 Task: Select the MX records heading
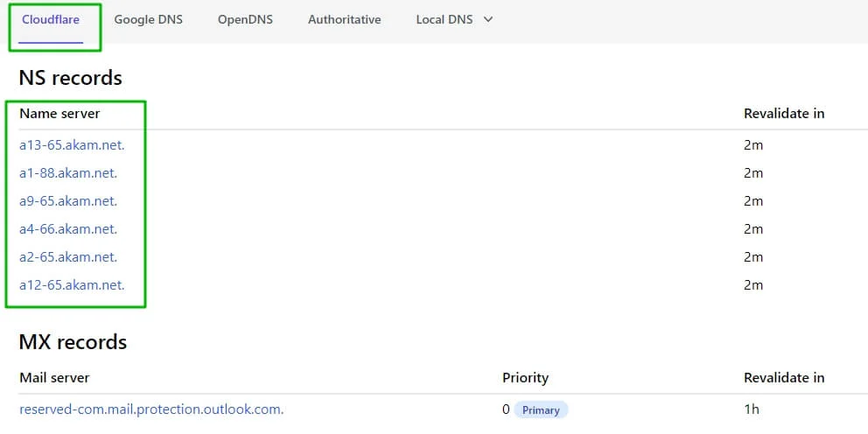73,342
